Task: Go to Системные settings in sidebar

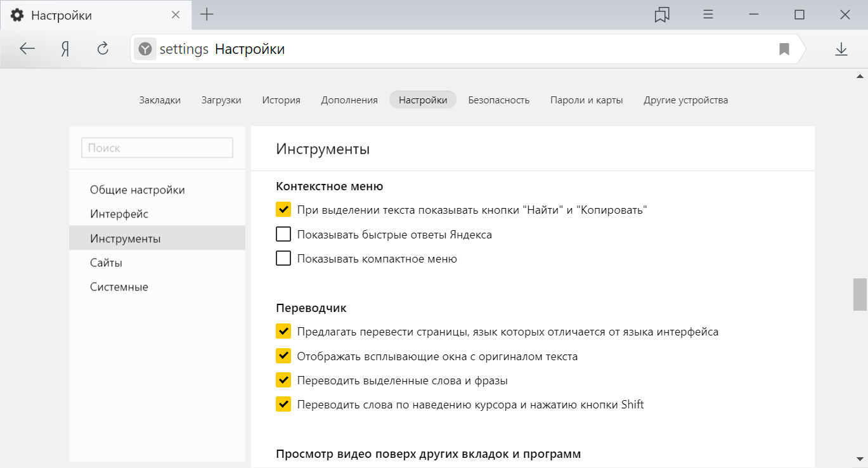Action: [157, 287]
